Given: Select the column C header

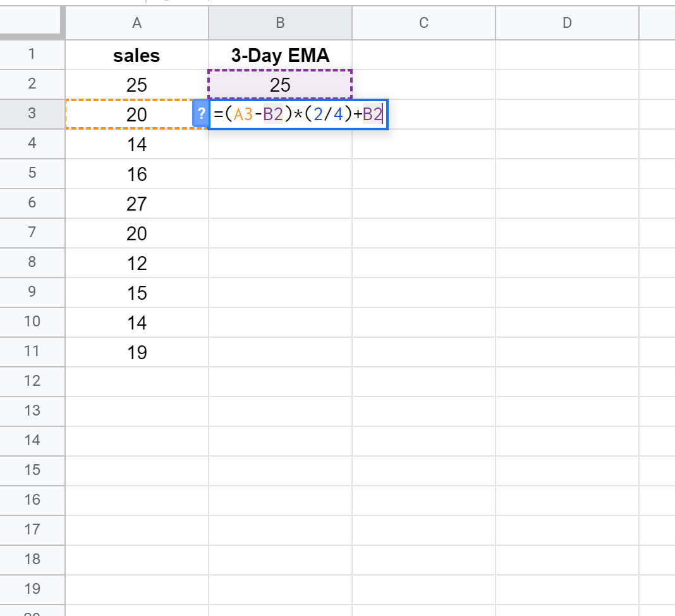Looking at the screenshot, I should point(423,23).
